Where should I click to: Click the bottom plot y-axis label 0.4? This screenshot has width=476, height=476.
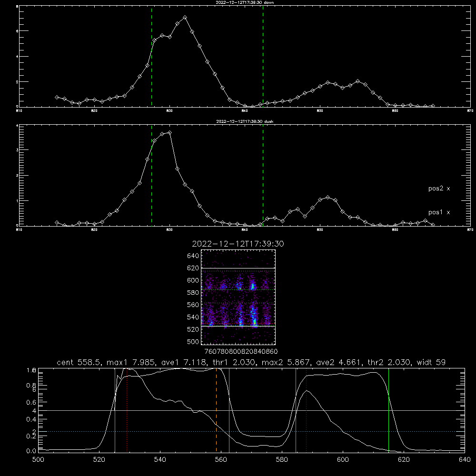[x=31, y=419]
